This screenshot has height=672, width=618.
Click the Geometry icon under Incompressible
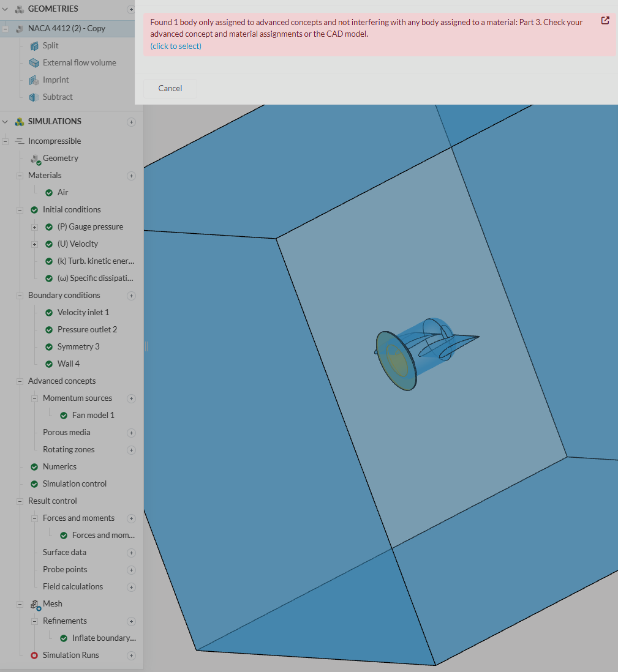coord(35,159)
